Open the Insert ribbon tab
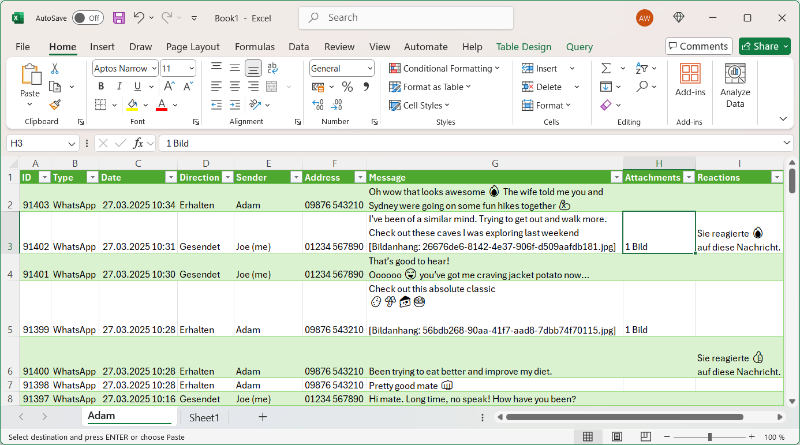 pyautogui.click(x=102, y=46)
